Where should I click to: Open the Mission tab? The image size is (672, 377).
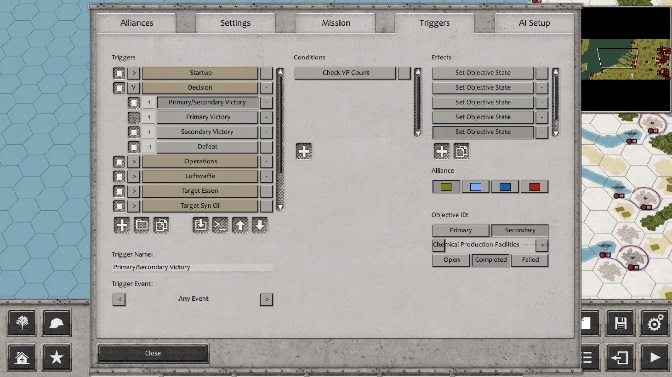tap(336, 23)
